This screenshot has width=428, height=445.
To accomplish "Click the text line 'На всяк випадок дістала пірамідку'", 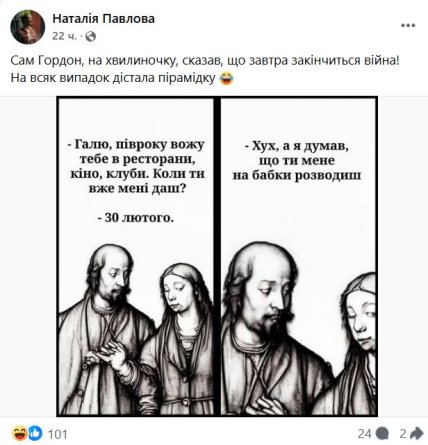I will [x=113, y=78].
